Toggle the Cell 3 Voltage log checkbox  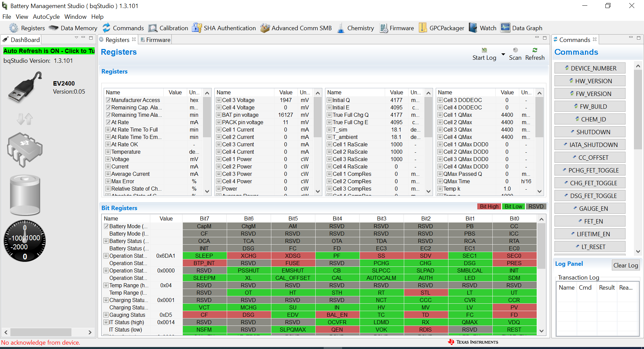click(x=219, y=100)
